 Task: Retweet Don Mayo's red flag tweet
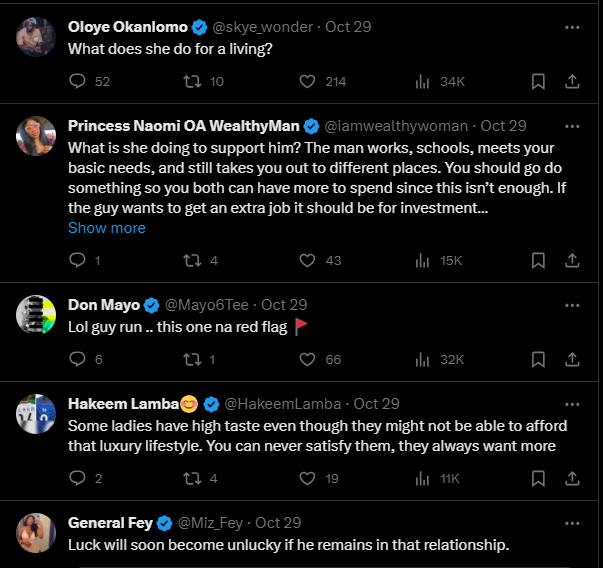[x=189, y=359]
